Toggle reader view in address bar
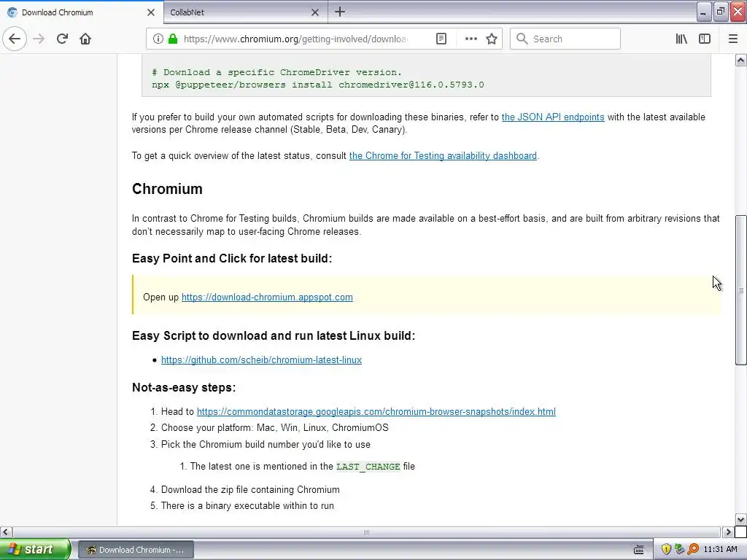This screenshot has width=747, height=560. click(x=441, y=39)
